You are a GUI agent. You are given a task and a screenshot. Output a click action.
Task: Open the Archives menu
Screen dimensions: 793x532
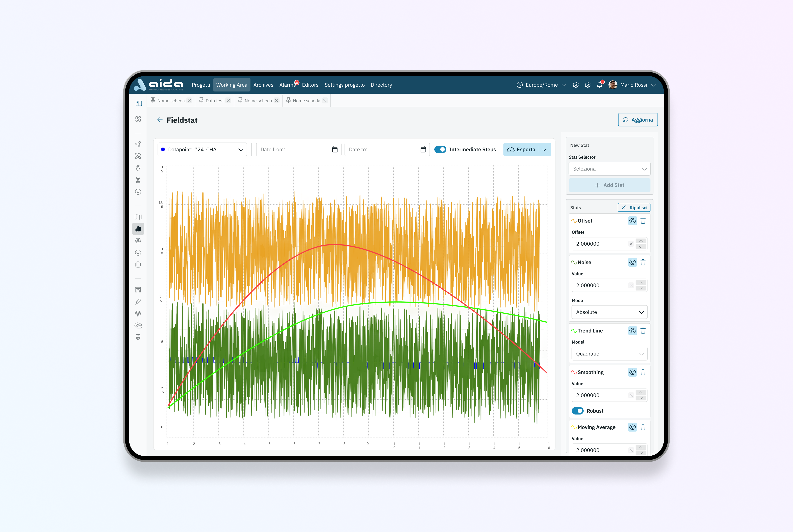(x=263, y=85)
